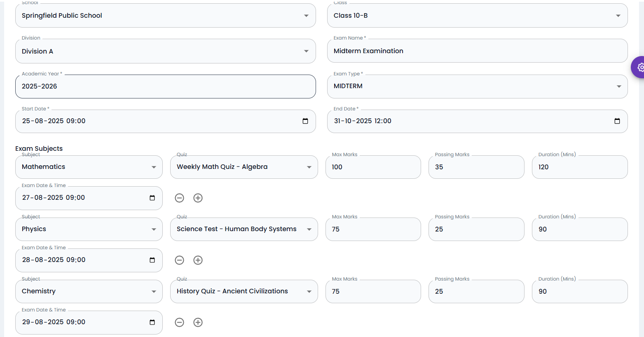Open the Chemistry exam date calendar picker
The width and height of the screenshot is (644, 337).
152,322
